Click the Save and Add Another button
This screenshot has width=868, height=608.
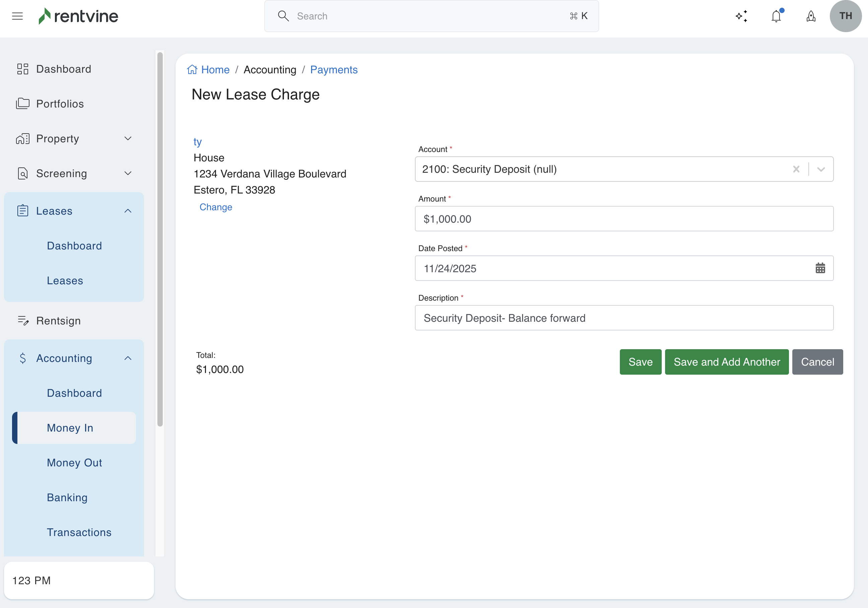pyautogui.click(x=726, y=362)
